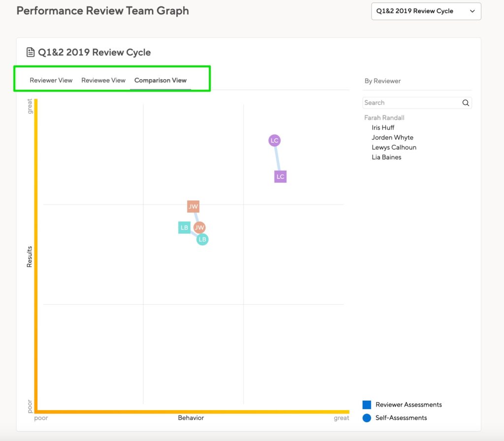Click the teal LB circle self-assessment marker
Image resolution: width=504 pixels, height=441 pixels.
(202, 239)
